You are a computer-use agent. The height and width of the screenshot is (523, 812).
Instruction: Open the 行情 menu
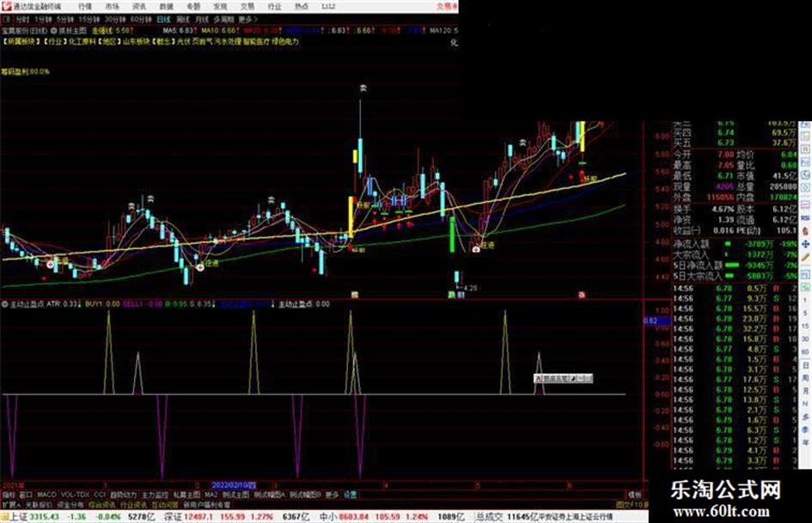[85, 7]
